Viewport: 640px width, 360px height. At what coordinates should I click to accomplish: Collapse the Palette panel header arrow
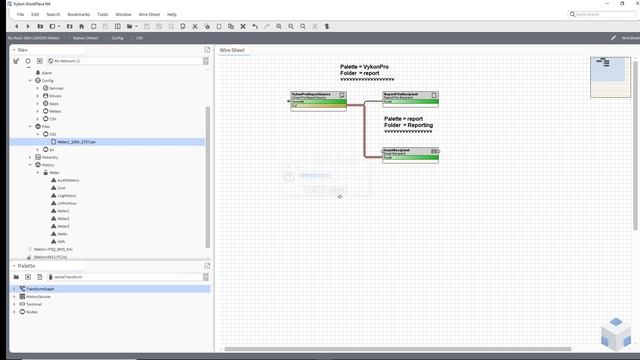pyautogui.click(x=14, y=266)
